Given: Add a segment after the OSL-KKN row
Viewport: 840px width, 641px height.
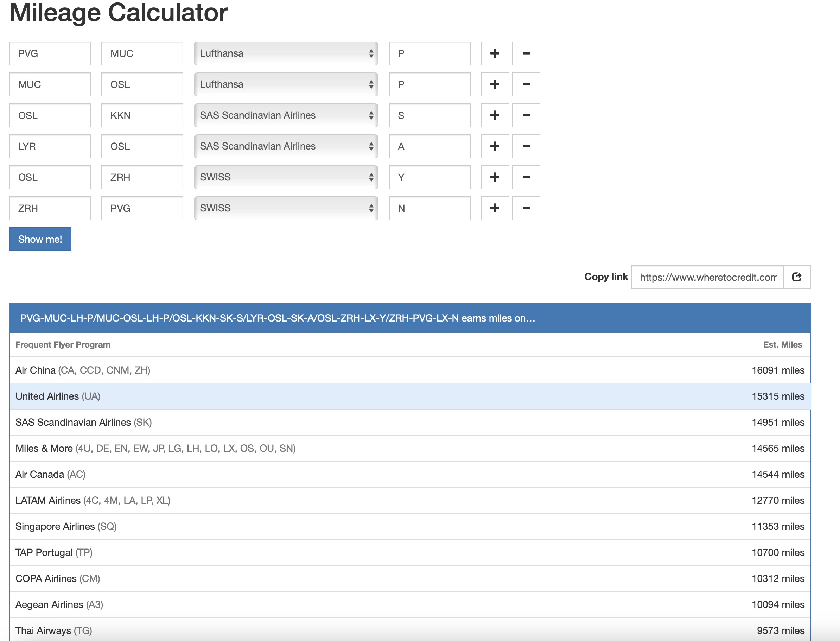Looking at the screenshot, I should coord(495,115).
